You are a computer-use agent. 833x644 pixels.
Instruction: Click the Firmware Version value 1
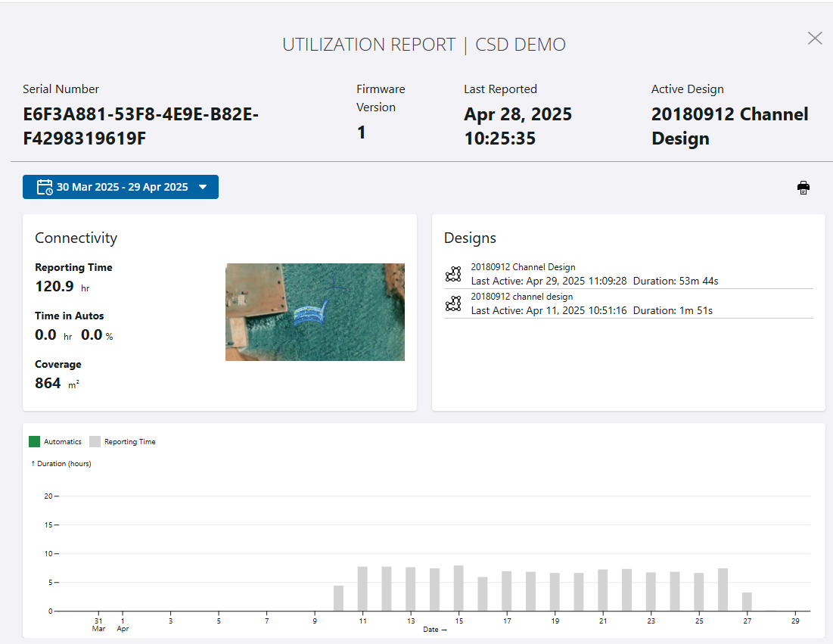[361, 132]
